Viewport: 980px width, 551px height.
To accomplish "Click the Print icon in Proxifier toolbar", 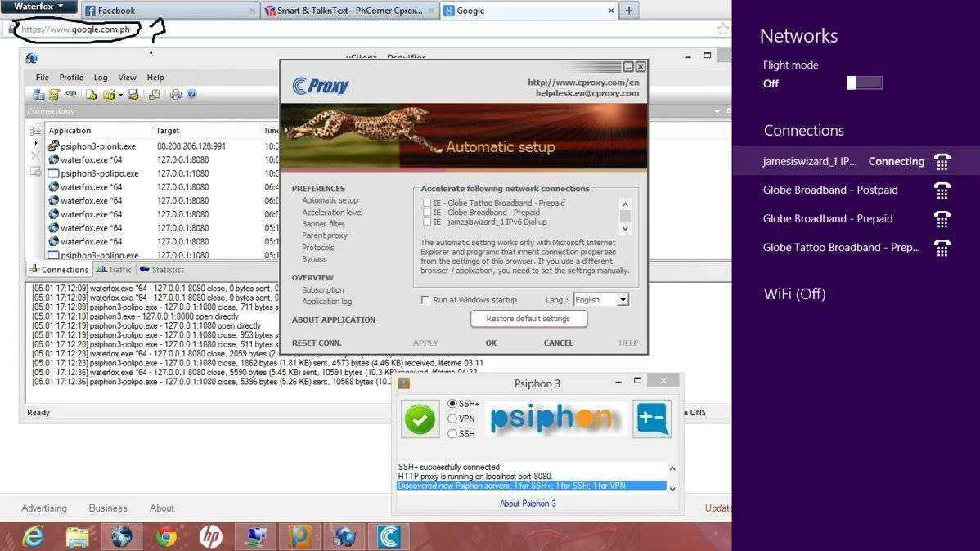I will (176, 95).
